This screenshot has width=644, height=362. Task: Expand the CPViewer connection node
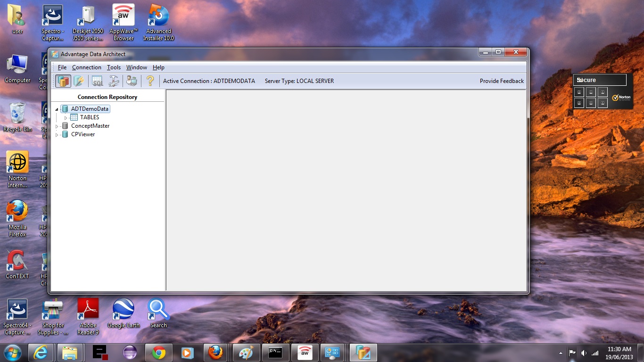pos(57,135)
